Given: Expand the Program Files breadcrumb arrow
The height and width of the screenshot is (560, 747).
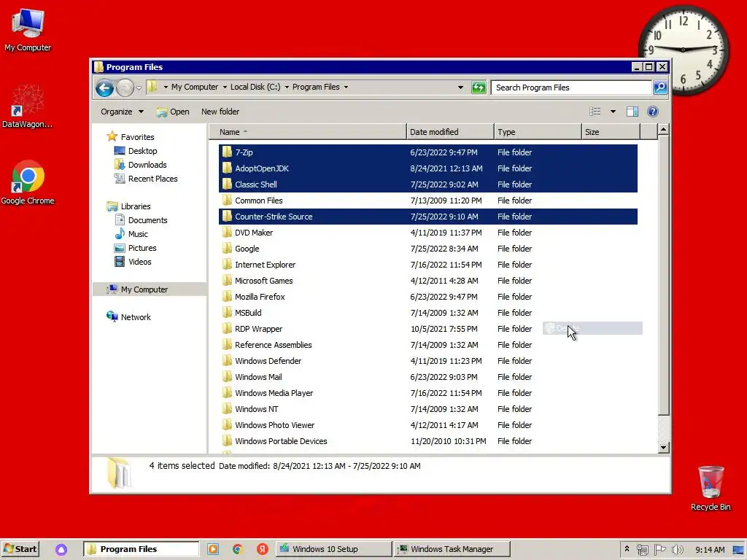Looking at the screenshot, I should pyautogui.click(x=346, y=87).
